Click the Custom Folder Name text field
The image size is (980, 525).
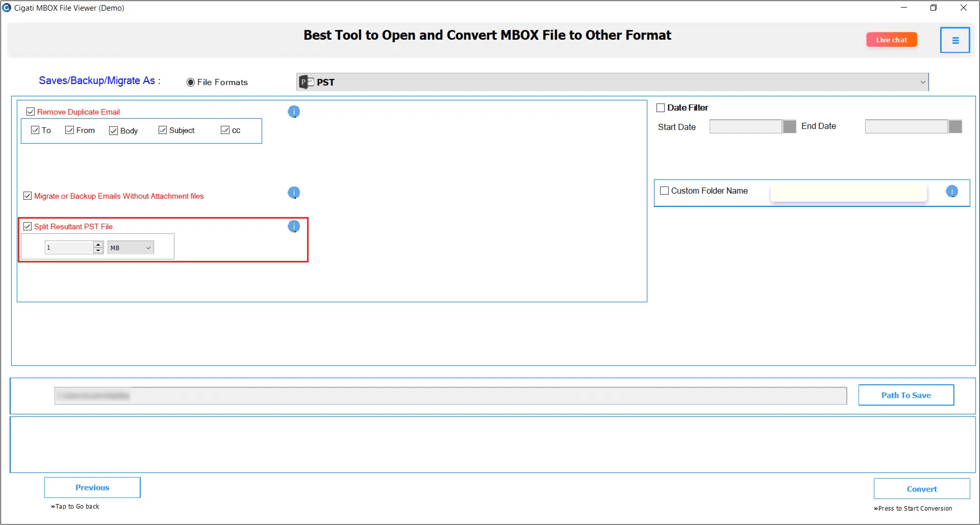(848, 193)
